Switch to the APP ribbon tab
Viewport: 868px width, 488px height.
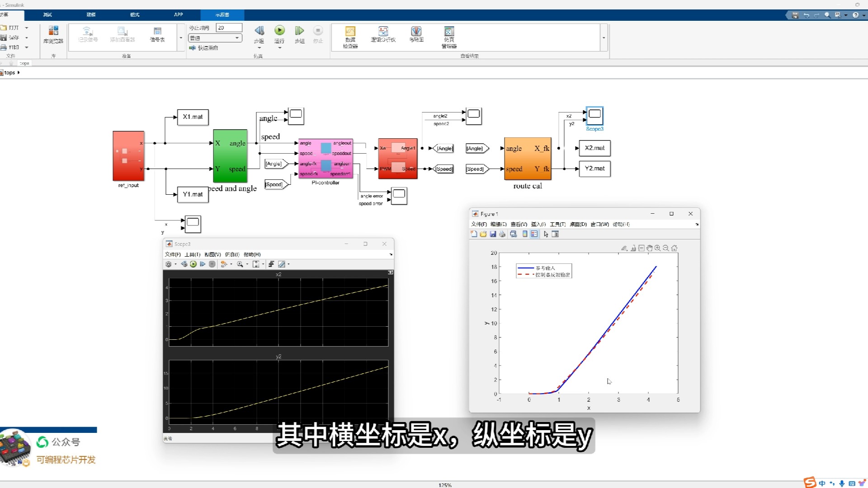pyautogui.click(x=178, y=14)
